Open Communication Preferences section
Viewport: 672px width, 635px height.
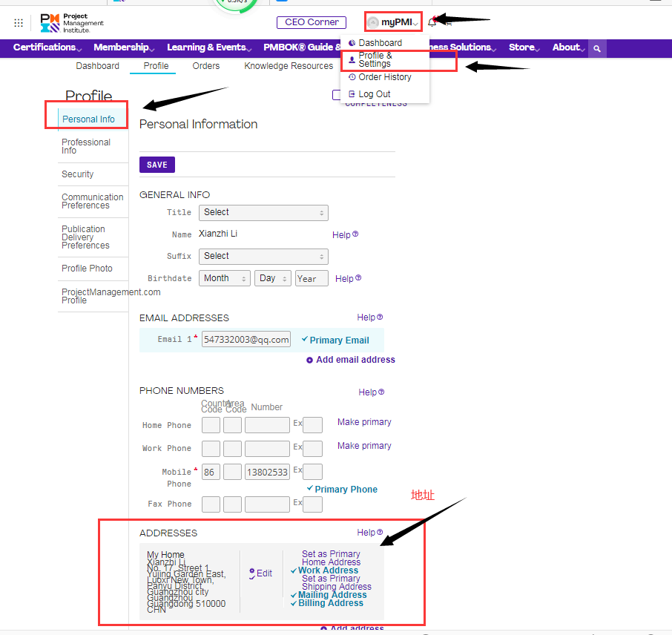click(x=93, y=201)
